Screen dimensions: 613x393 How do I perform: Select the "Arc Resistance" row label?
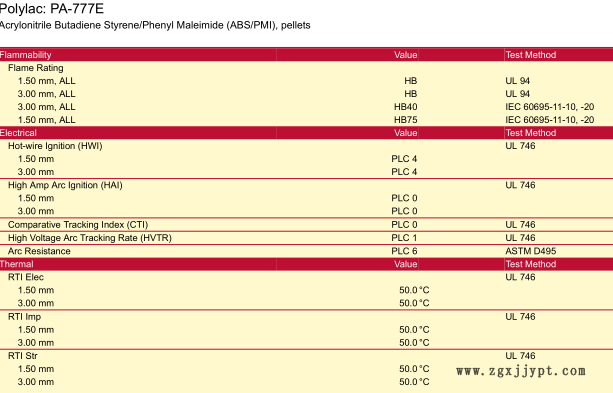(39, 251)
